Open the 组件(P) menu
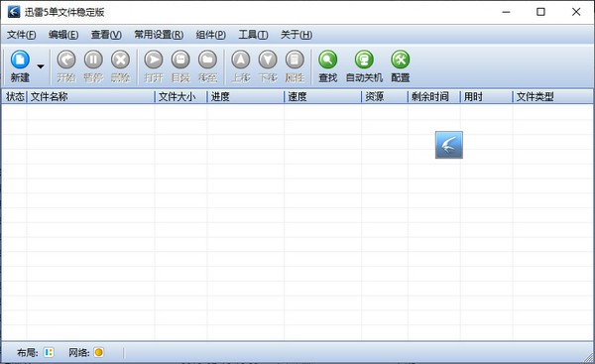The height and width of the screenshot is (364, 595). pyautogui.click(x=210, y=35)
